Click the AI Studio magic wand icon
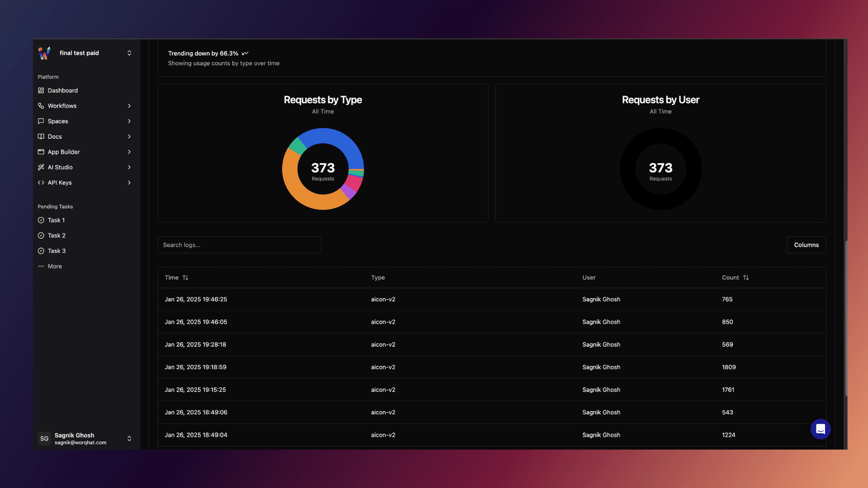The width and height of the screenshot is (868, 488). tap(41, 167)
